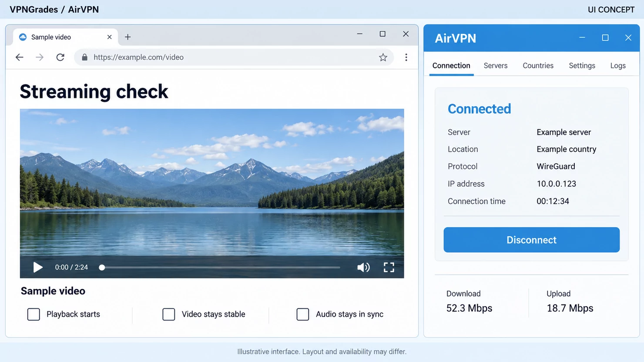The height and width of the screenshot is (362, 644).
Task: Check the Playback starts box
Action: pos(34,314)
